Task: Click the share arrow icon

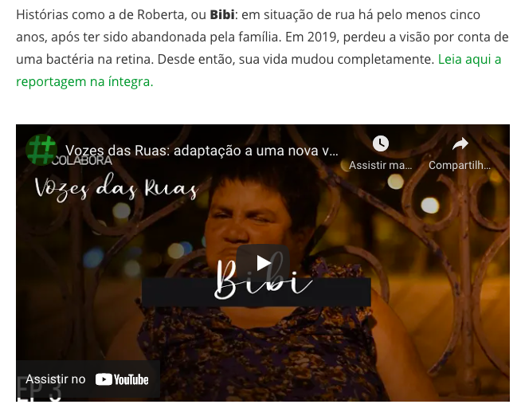Action: 460,143
